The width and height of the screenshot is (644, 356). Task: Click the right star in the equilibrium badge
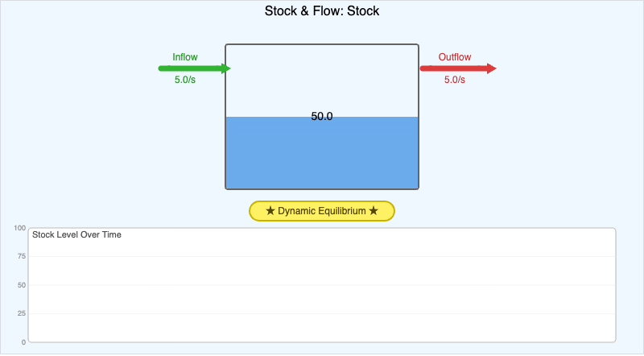[x=374, y=211]
